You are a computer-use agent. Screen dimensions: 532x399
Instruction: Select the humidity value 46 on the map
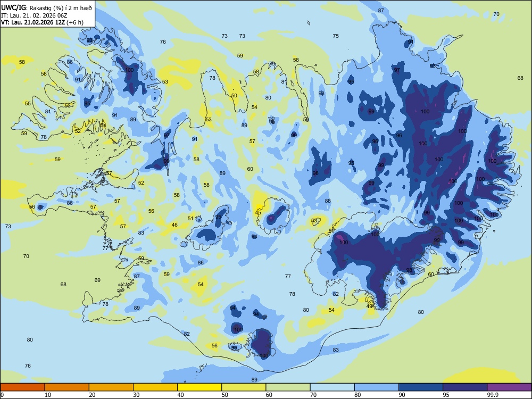174,225
